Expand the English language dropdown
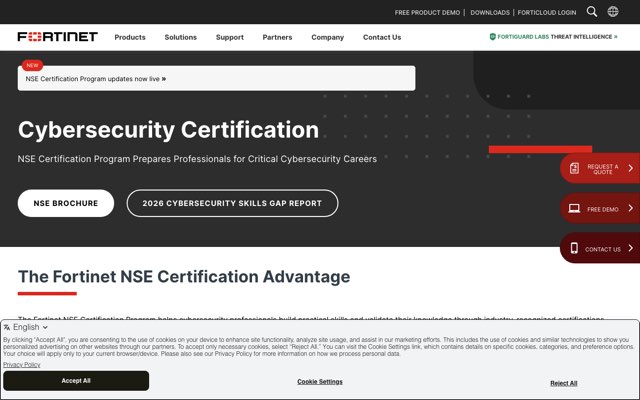Image resolution: width=640 pixels, height=400 pixels. (x=30, y=327)
